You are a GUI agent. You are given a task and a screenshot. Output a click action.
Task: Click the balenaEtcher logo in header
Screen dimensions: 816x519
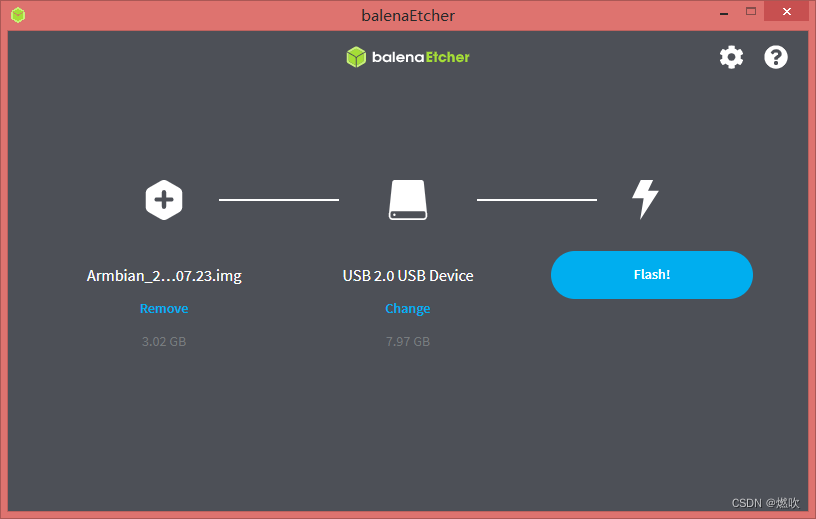click(x=408, y=57)
